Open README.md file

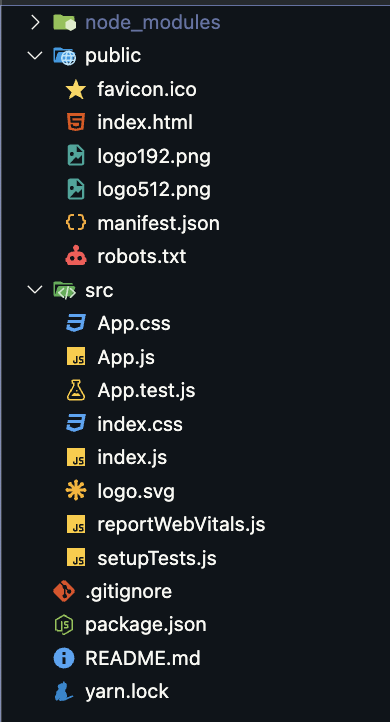(143, 658)
